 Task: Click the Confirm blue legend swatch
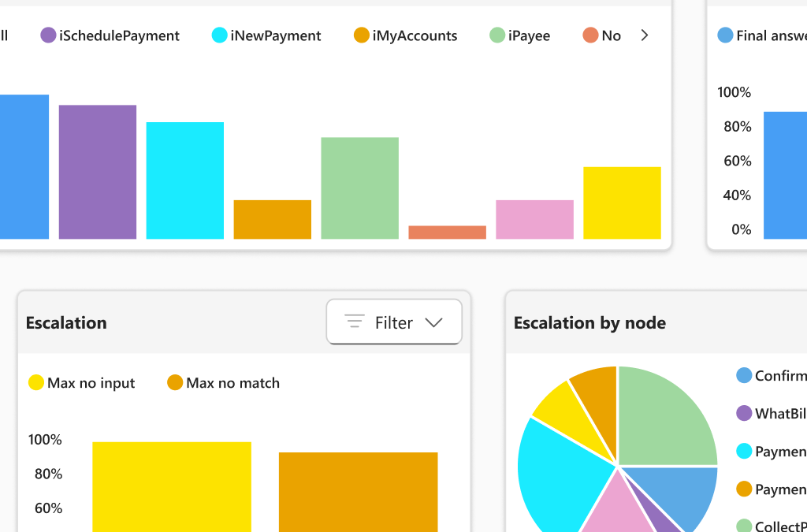pos(744,376)
